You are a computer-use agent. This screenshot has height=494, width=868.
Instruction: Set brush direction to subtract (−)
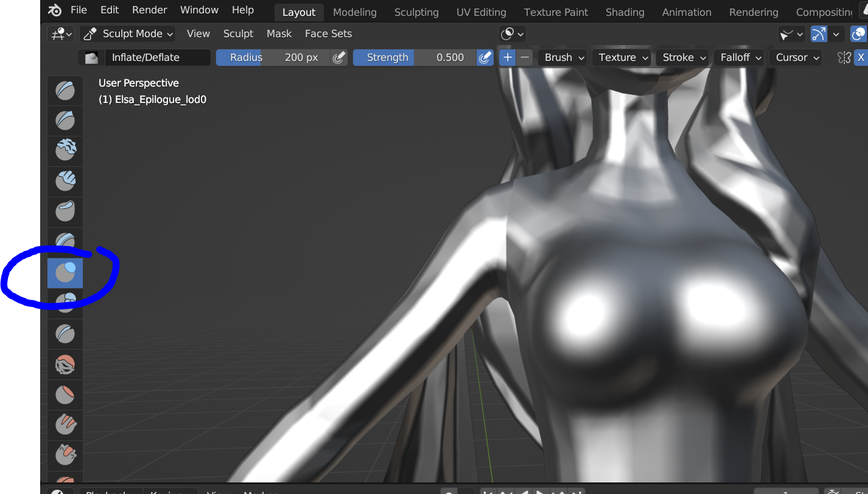(525, 57)
